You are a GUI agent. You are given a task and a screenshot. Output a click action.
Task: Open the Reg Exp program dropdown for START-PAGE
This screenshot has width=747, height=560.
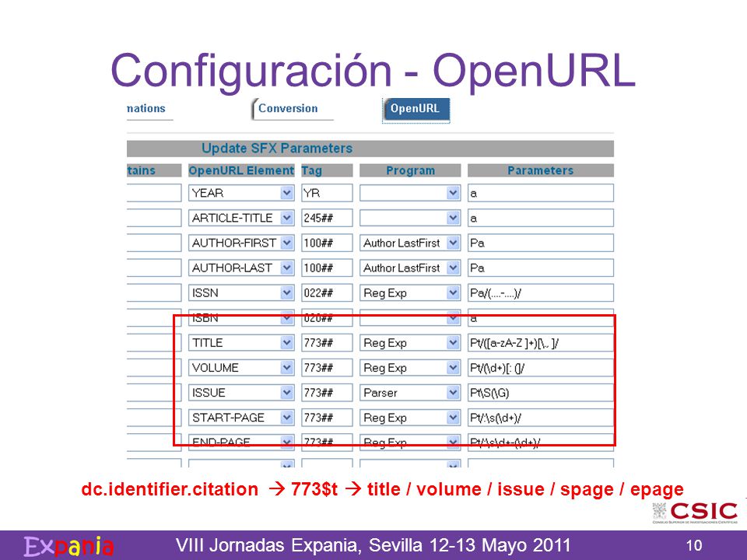point(410,418)
